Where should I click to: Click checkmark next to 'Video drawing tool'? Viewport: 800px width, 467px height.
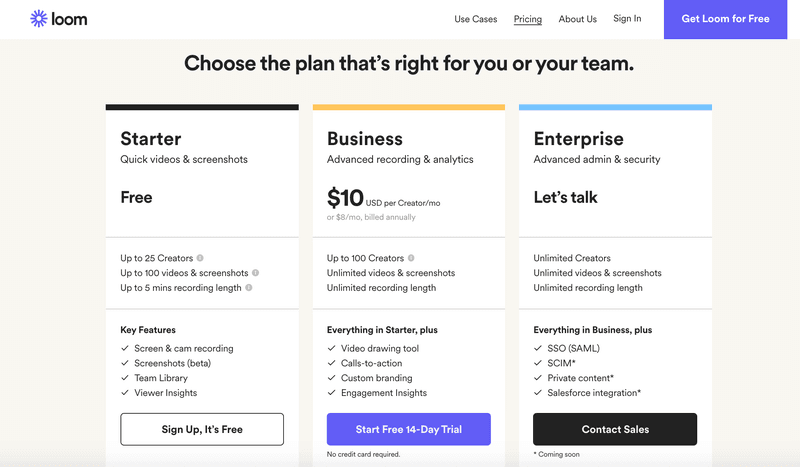coord(331,348)
